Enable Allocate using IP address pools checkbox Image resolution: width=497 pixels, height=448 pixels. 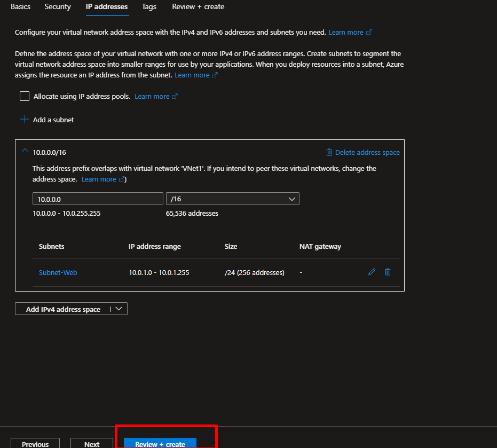(25, 96)
